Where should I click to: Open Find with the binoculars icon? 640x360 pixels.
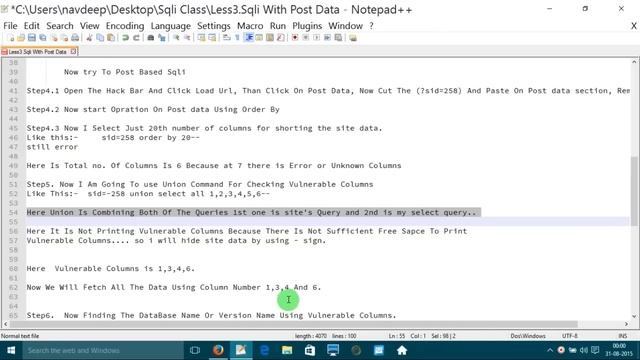[151, 38]
